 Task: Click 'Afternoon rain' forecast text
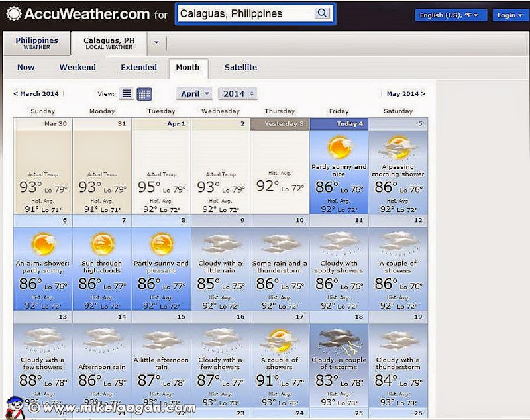coord(102,367)
